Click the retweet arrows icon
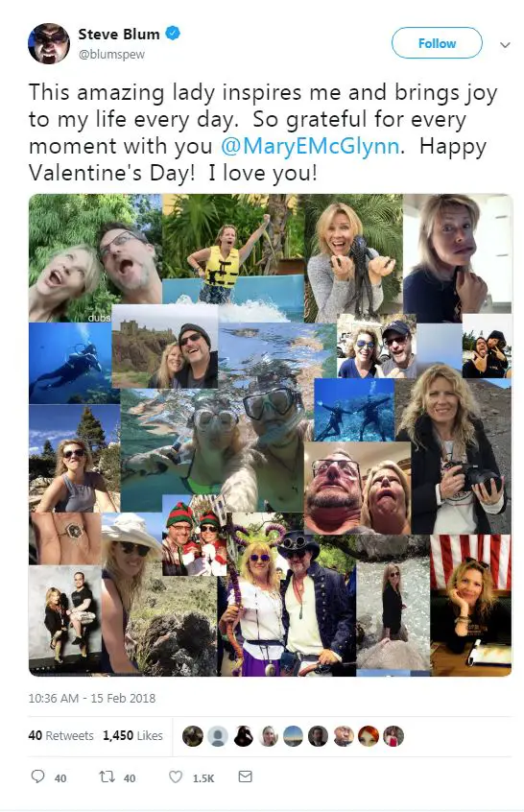Viewport: 524px width, 812px height. tap(107, 776)
